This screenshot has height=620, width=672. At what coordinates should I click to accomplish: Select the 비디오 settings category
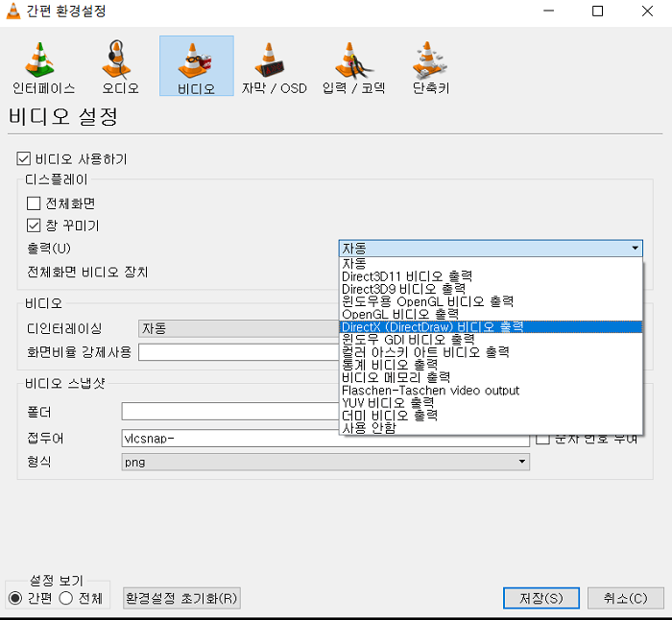(x=196, y=66)
